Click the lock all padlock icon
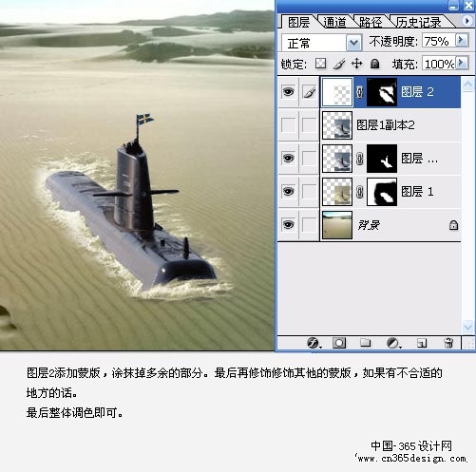 [375, 64]
